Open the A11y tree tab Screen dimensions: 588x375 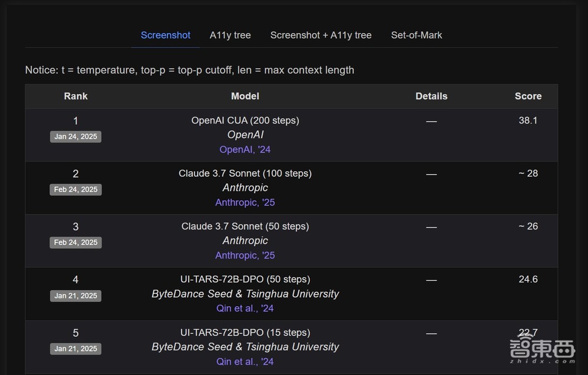click(x=230, y=35)
